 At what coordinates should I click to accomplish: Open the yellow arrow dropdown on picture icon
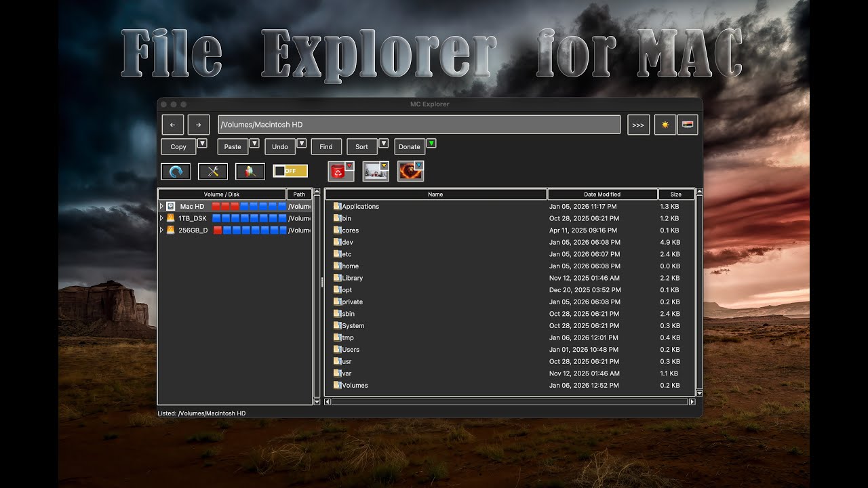[x=384, y=165]
